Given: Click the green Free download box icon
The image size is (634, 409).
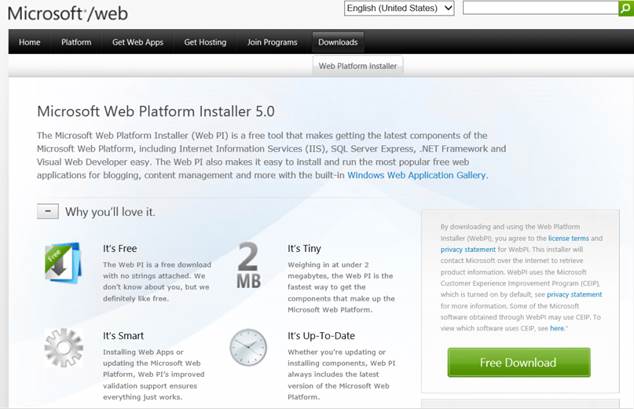Looking at the screenshot, I should pyautogui.click(x=63, y=262).
